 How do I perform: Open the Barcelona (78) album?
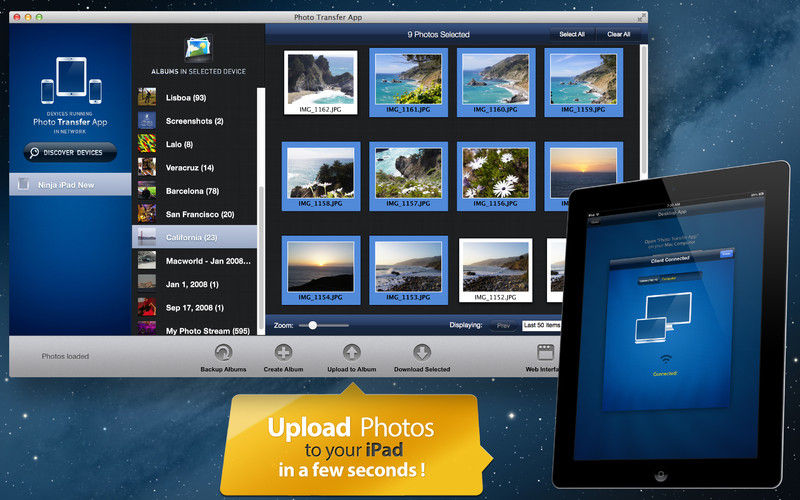pos(194,191)
